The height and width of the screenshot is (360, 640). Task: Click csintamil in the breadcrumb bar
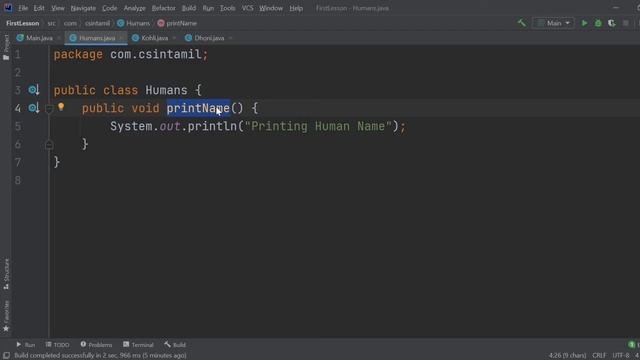point(97,23)
